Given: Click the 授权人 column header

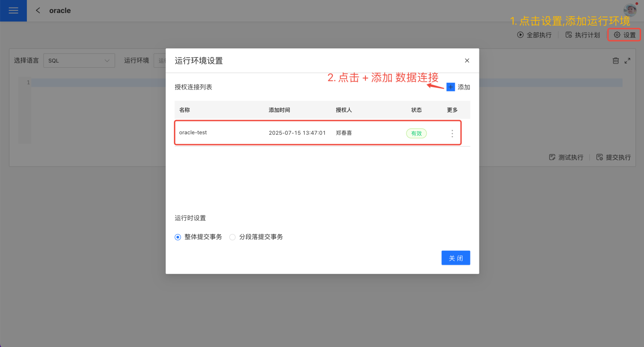Looking at the screenshot, I should 344,110.
